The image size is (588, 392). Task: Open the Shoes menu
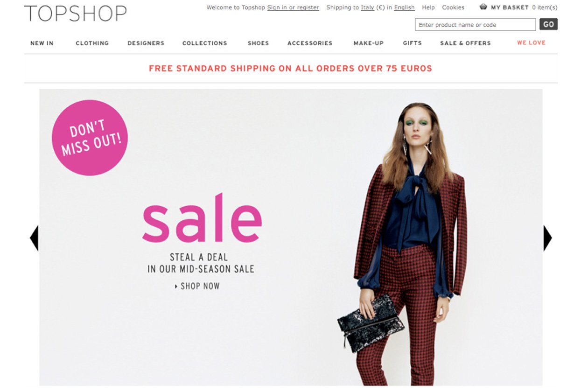[x=258, y=43]
